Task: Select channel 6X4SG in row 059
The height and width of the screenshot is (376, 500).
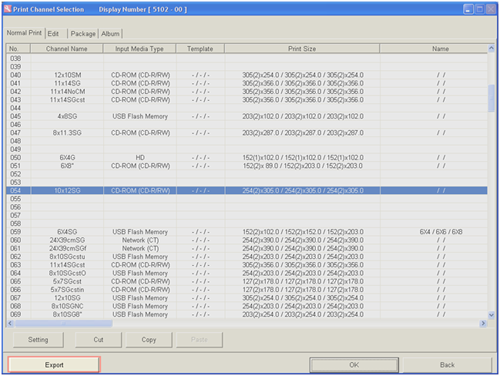Action: [x=67, y=232]
